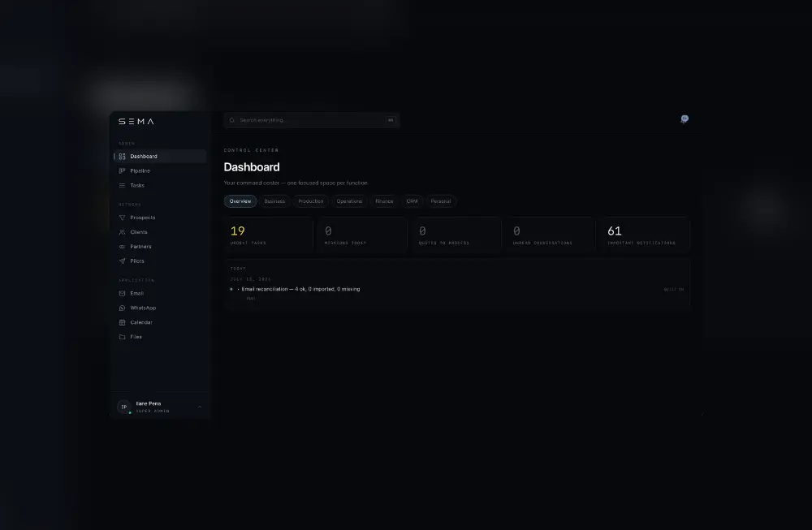Viewport: 812px width, 530px height.
Task: Switch to the Finance tab
Action: pos(384,201)
